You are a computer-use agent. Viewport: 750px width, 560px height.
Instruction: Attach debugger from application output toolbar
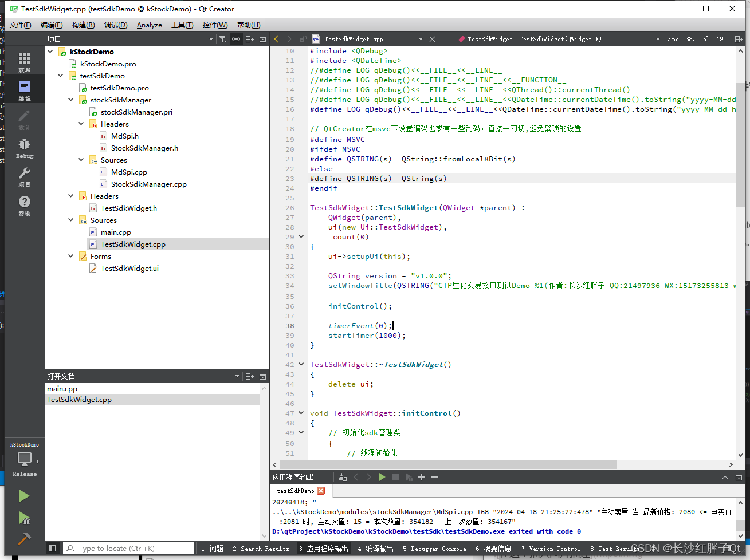point(409,477)
